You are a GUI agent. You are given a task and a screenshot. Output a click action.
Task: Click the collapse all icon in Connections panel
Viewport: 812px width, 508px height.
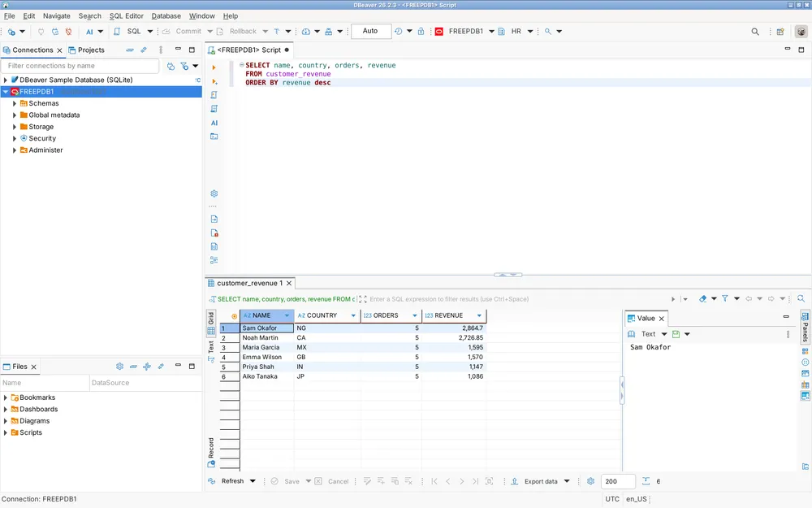coord(129,50)
